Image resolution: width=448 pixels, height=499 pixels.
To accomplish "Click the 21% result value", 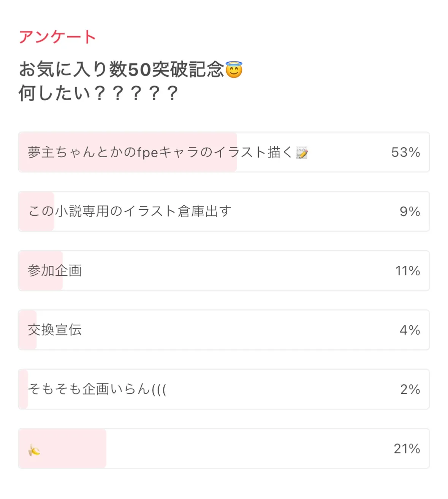I will [407, 448].
